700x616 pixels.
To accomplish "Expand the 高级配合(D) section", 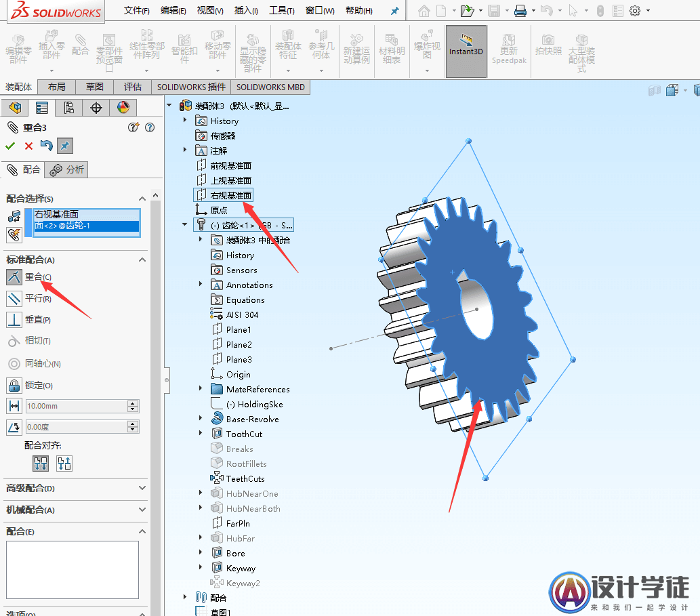I will [142, 488].
